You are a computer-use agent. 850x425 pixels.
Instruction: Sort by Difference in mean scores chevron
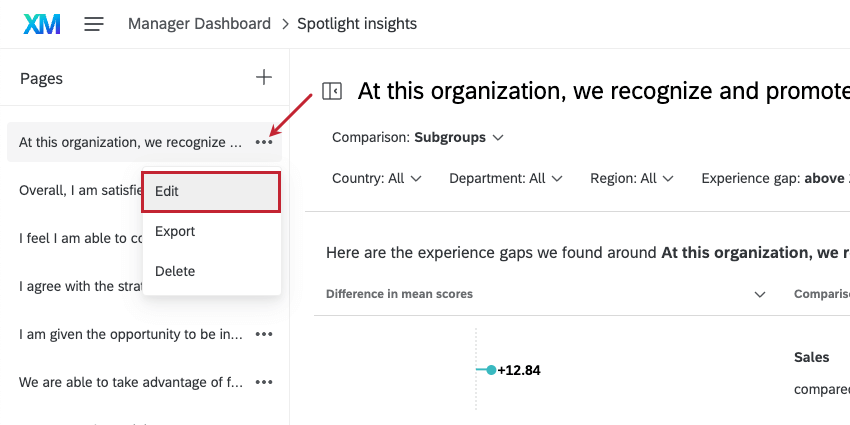point(760,294)
